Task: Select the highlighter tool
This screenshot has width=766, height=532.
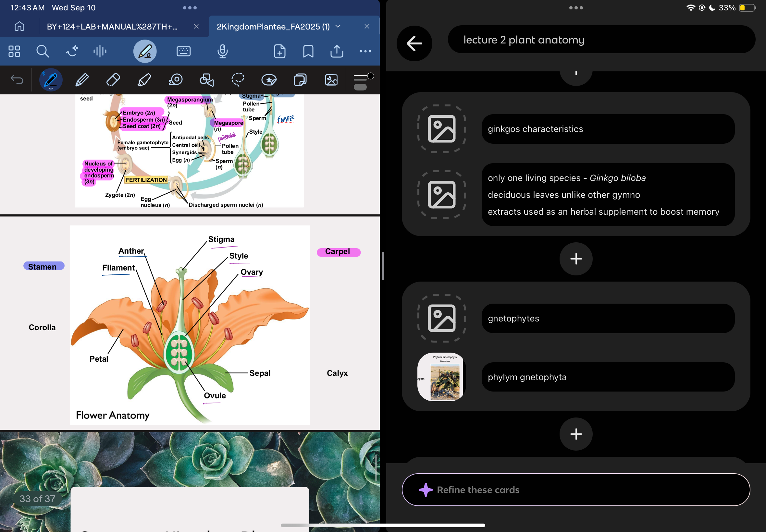Action: [144, 80]
